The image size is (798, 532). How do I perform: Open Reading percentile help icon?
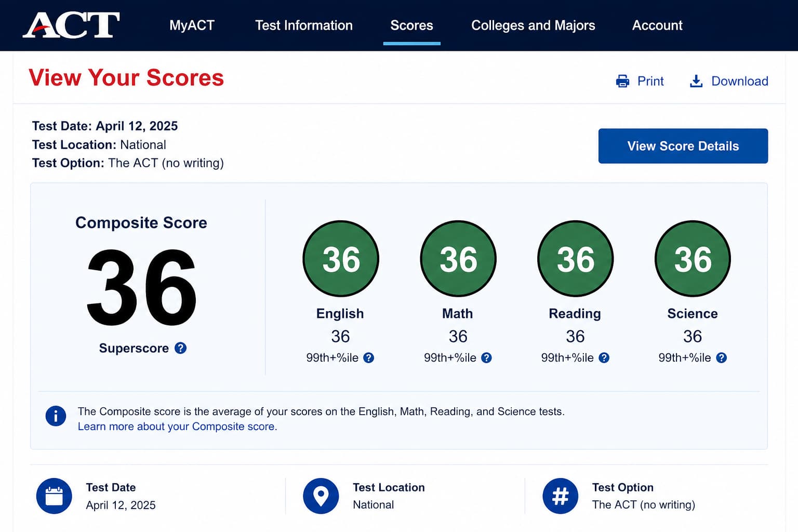(x=604, y=358)
